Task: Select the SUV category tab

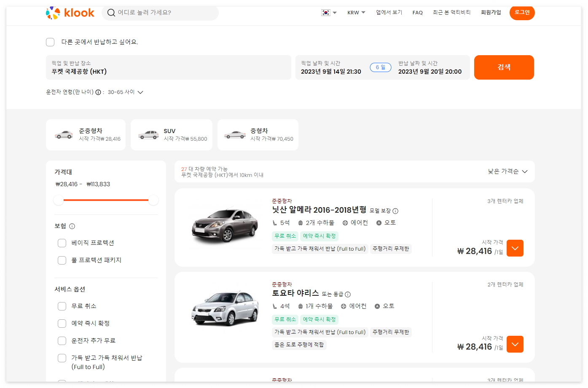Action: 172,135
